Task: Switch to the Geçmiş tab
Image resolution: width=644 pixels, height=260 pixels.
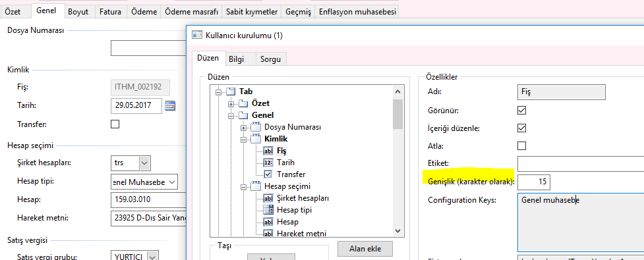Action: pos(298,11)
